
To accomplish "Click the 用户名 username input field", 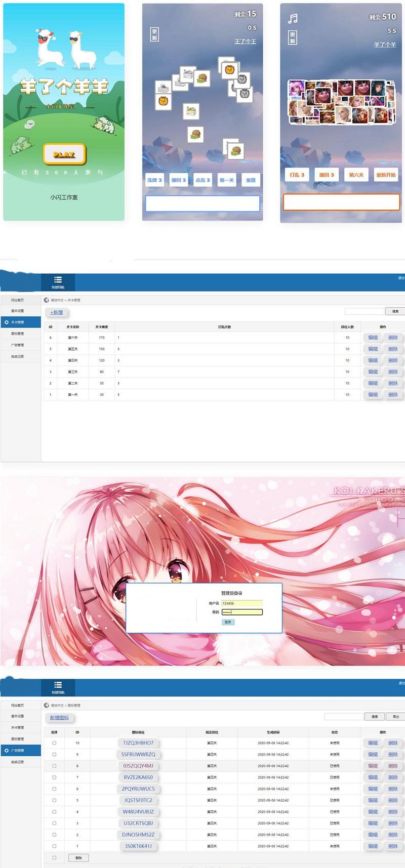I will (x=242, y=603).
